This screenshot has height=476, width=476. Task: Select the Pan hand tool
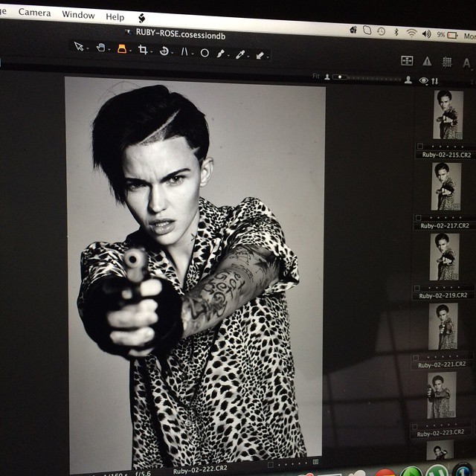click(x=100, y=48)
